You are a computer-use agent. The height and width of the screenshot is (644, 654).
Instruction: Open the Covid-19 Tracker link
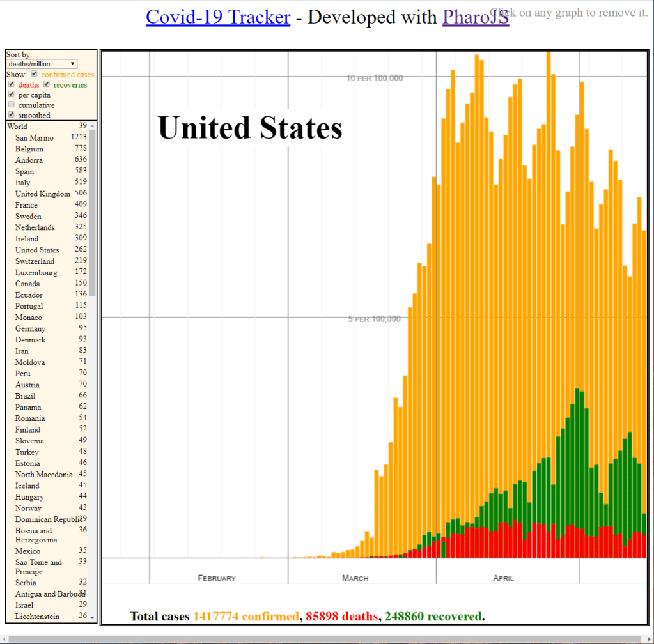(218, 17)
